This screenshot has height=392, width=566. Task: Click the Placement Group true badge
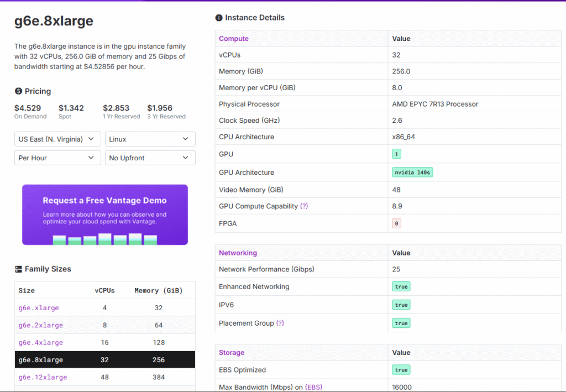pyautogui.click(x=401, y=323)
